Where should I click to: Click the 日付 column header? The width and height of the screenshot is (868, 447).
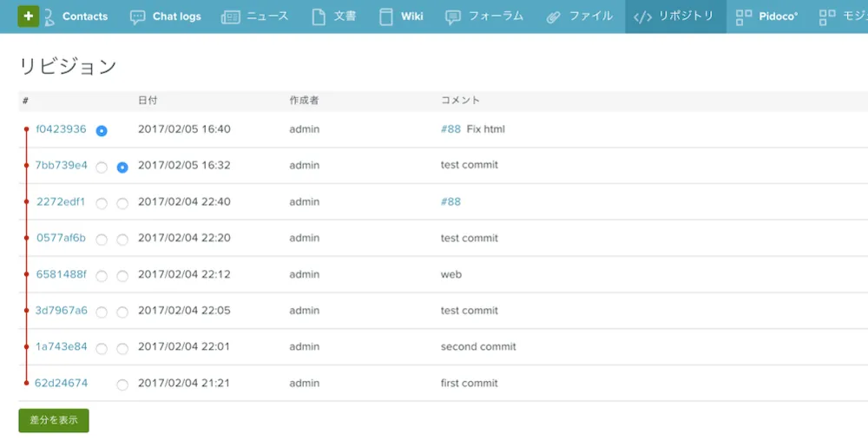(148, 101)
